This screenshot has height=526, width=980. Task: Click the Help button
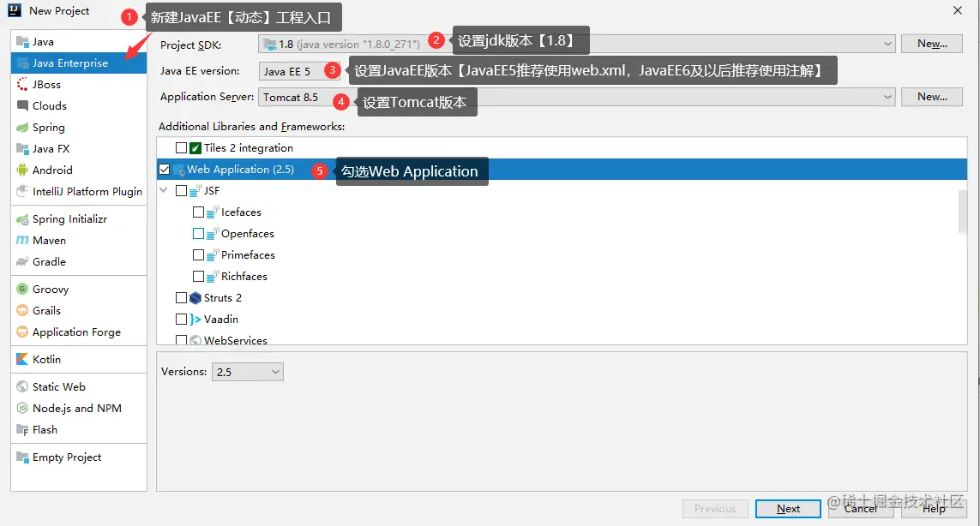[934, 509]
